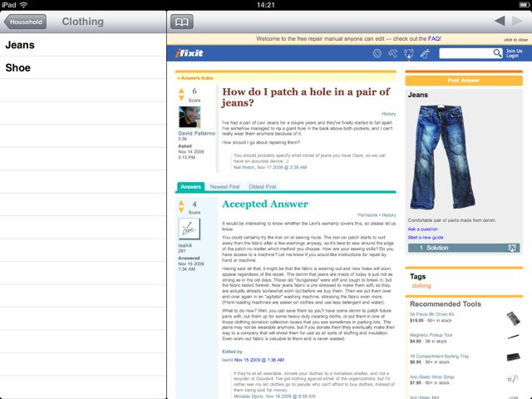The width and height of the screenshot is (532, 399).
Task: Click the wrist strap product image
Action: pos(514,379)
